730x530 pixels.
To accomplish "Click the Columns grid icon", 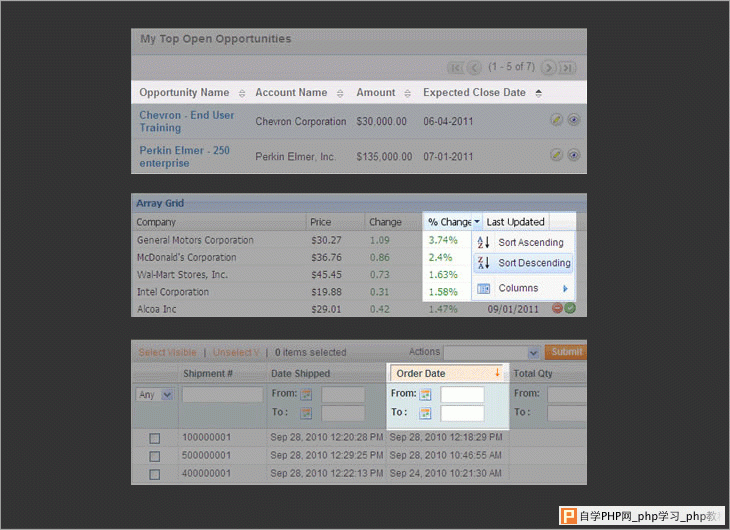I will (483, 289).
